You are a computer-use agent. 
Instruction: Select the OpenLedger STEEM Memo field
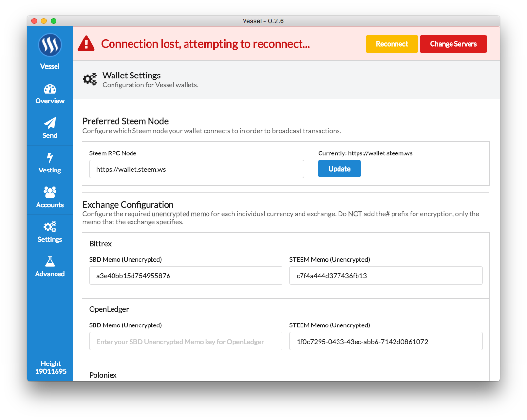point(385,341)
